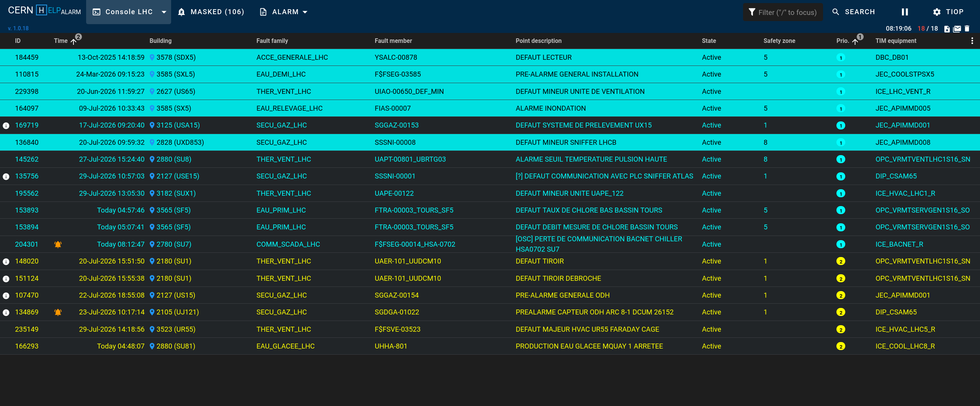Click the SEARCH button

tap(854, 12)
